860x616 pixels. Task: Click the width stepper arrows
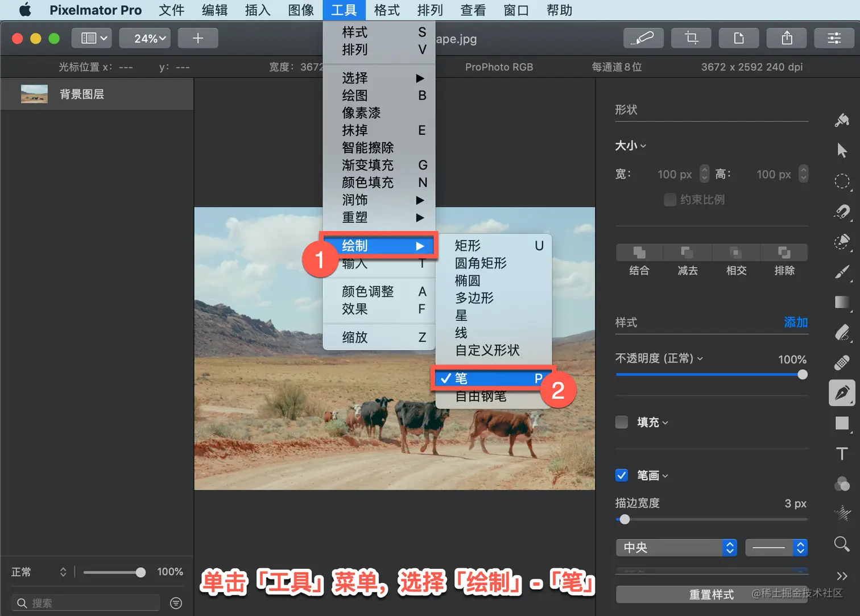click(705, 173)
